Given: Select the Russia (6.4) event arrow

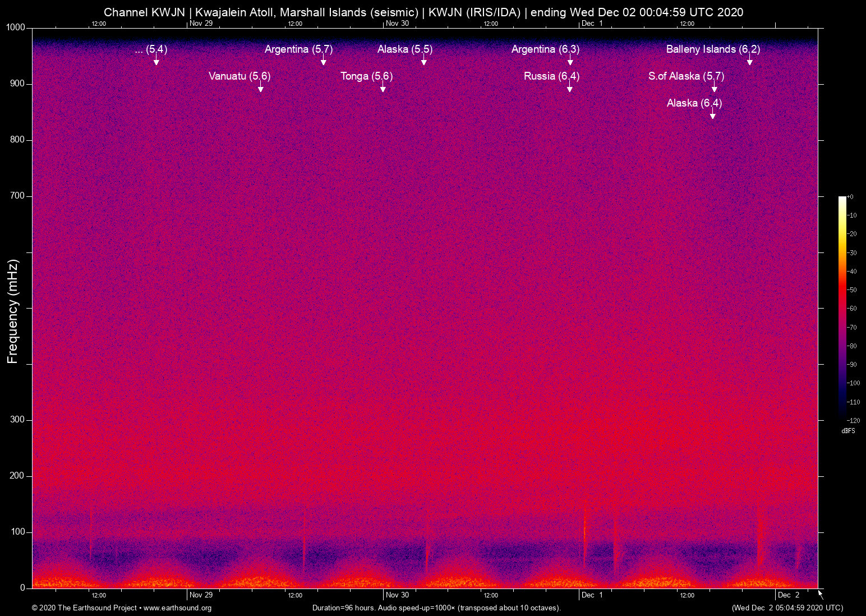Looking at the screenshot, I should [570, 88].
